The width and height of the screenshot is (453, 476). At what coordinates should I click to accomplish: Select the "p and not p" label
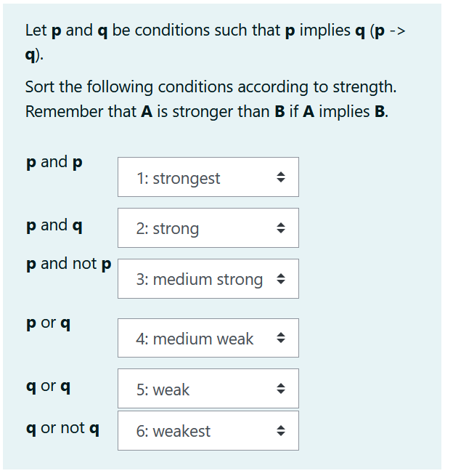point(69,264)
